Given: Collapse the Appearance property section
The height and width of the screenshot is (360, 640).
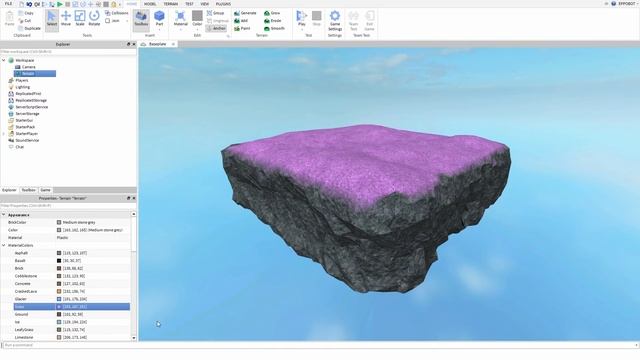Looking at the screenshot, I should pos(4,215).
